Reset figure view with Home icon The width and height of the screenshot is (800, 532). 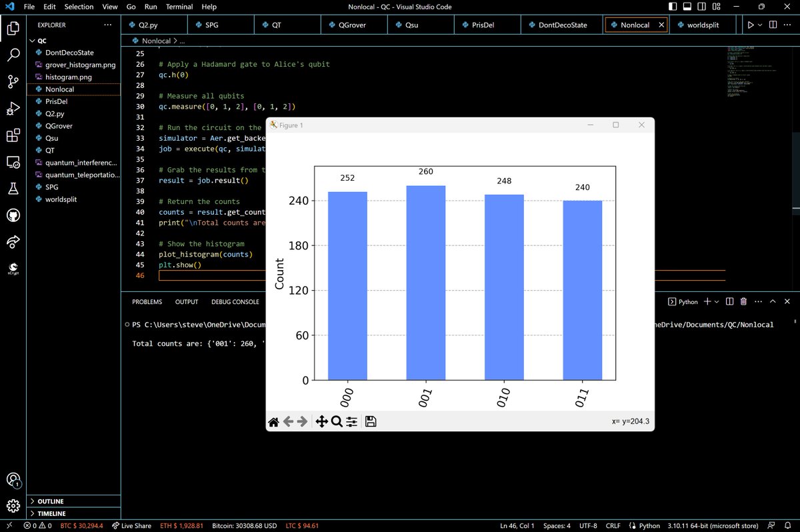pyautogui.click(x=273, y=421)
